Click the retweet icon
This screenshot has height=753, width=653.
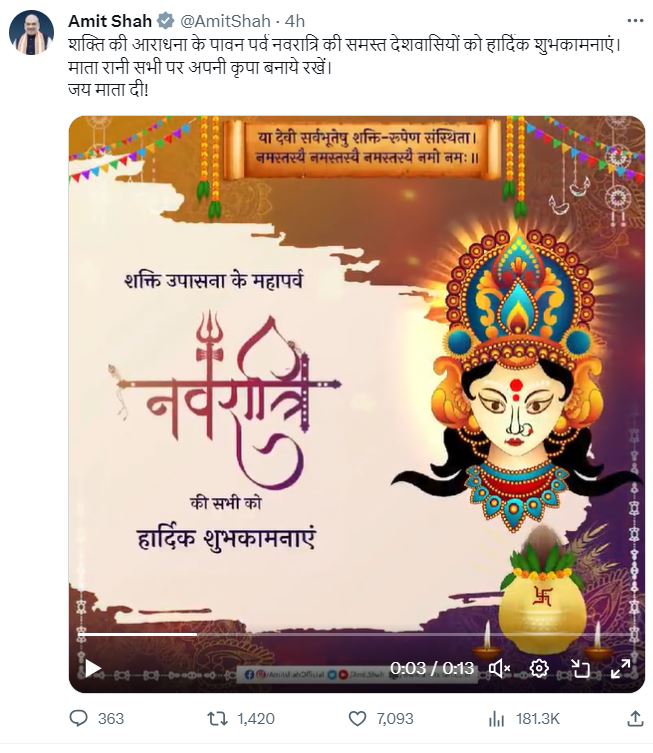[217, 718]
